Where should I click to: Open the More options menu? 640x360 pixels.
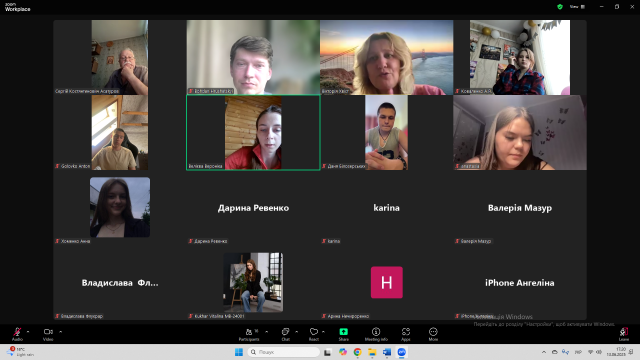click(x=433, y=333)
